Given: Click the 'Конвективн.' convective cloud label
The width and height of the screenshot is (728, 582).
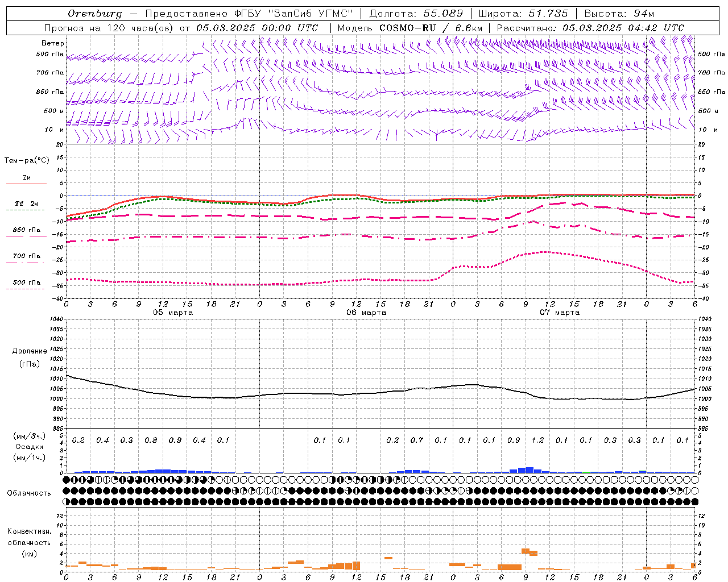Looking at the screenshot, I should coord(30,531).
